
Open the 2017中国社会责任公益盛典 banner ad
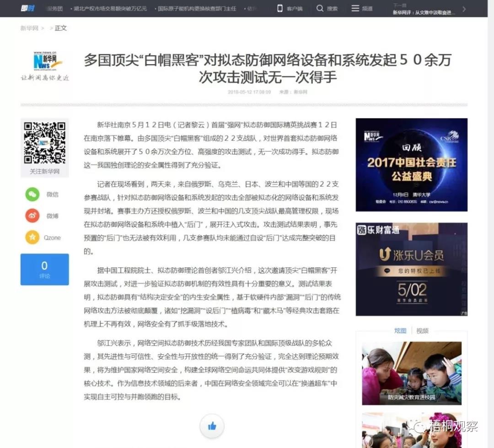tap(411, 165)
